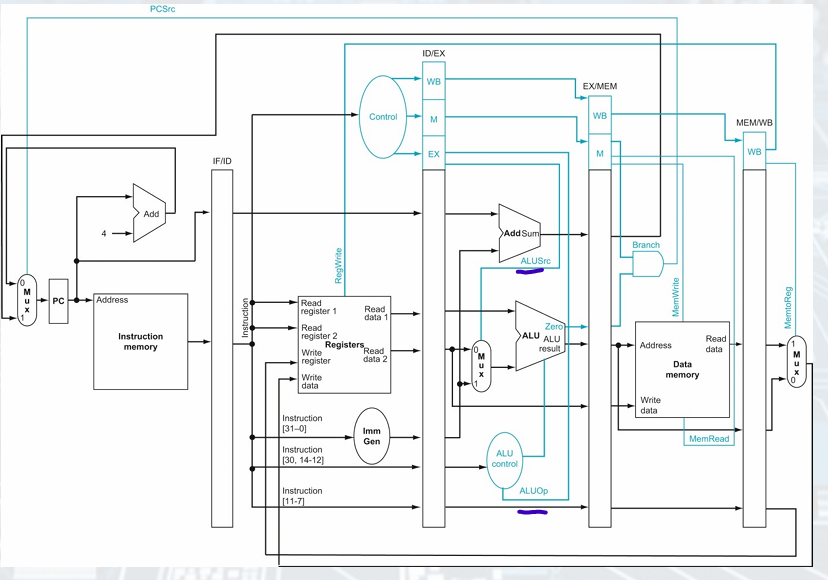Click the M box in EX/MEM register
The image size is (828, 580).
click(600, 153)
